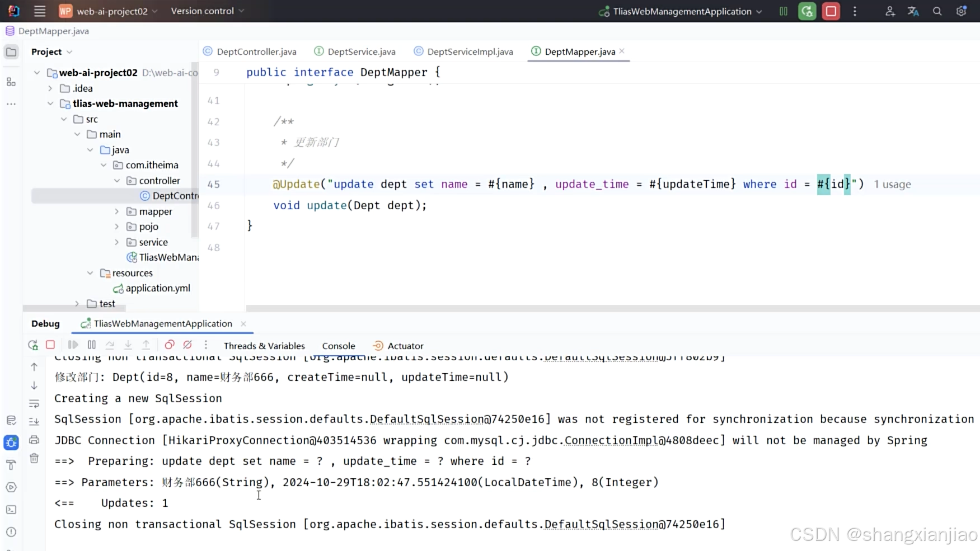Open the more actions menu in the top toolbar
Screen dimensions: 980x551
(x=855, y=11)
